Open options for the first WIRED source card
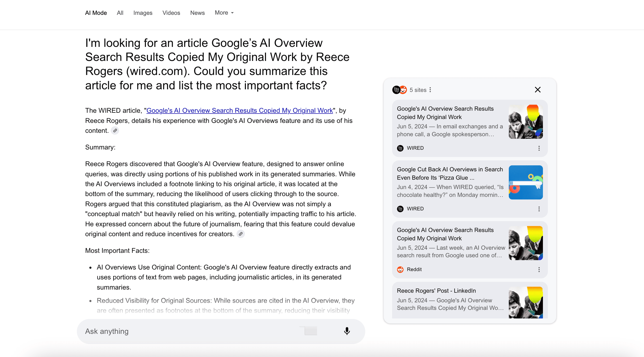 coord(539,148)
